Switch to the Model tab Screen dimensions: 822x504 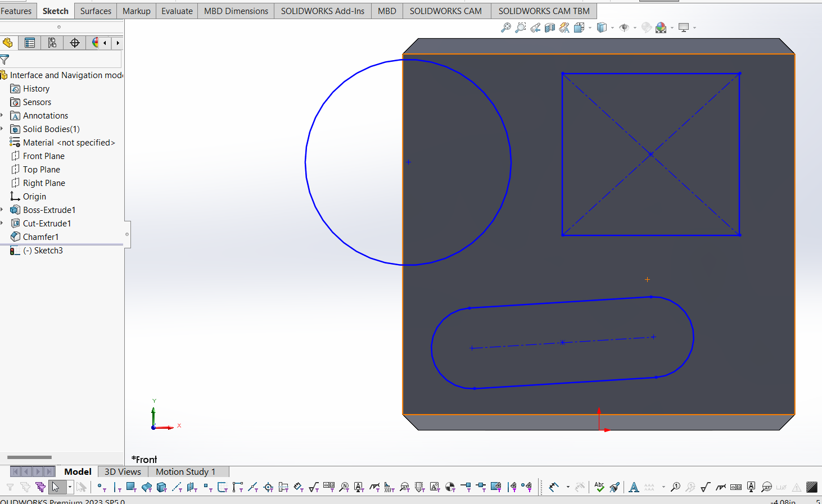tap(78, 471)
